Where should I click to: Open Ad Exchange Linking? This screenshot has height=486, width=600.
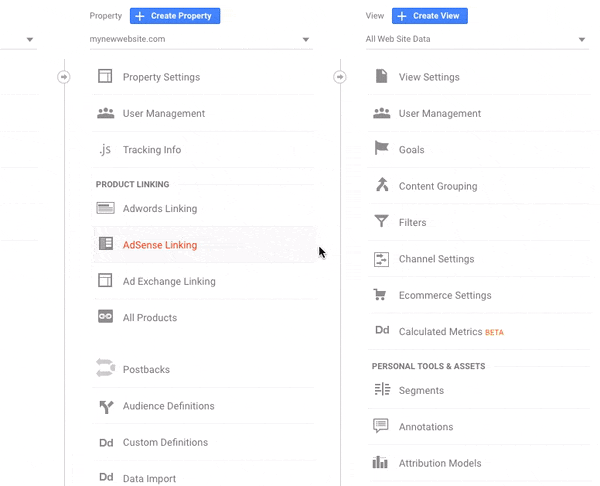169,281
